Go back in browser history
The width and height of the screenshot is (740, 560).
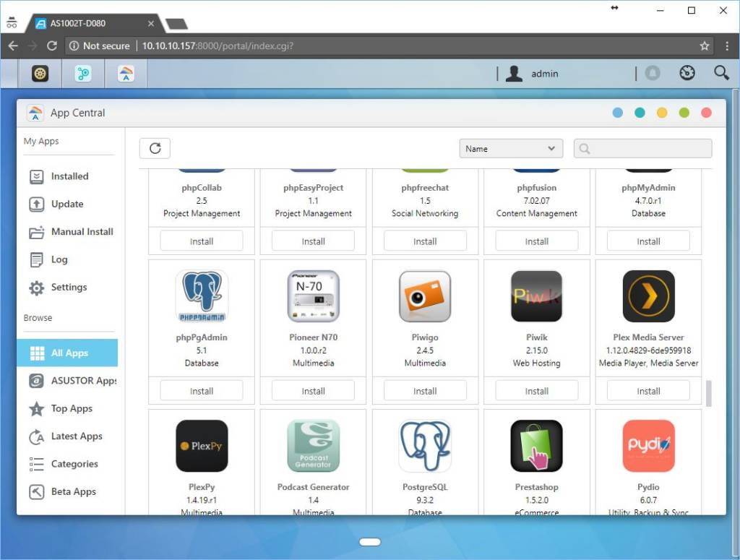(x=13, y=46)
